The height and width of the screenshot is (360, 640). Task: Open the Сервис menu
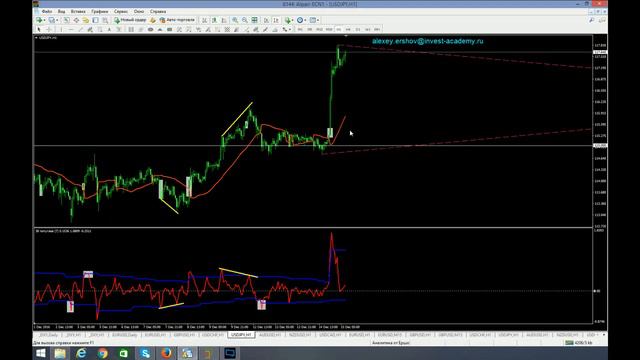click(121, 11)
